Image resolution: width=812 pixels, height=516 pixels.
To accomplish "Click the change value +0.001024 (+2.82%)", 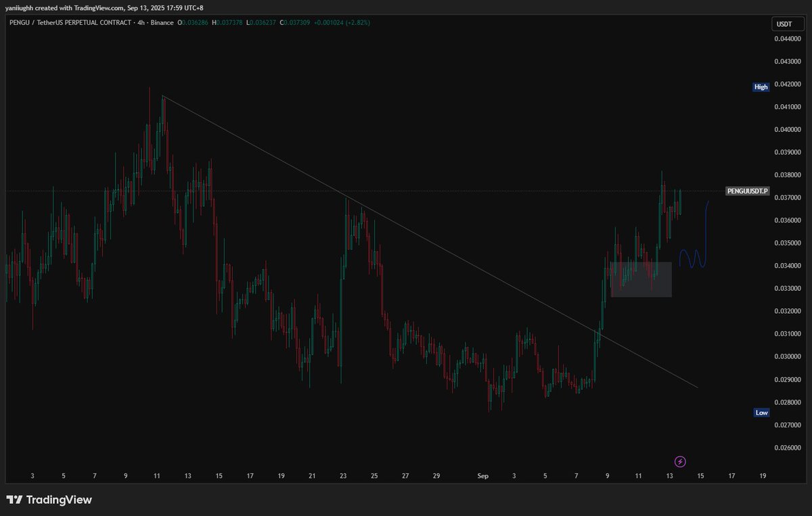I will (342, 22).
